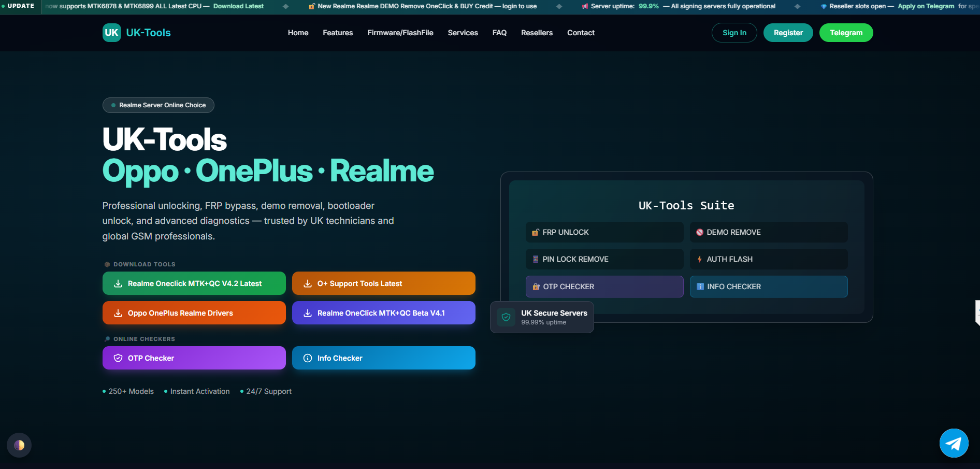This screenshot has height=469, width=980.
Task: Click download icon on Realme Oneclick V4.2
Action: [x=118, y=283]
